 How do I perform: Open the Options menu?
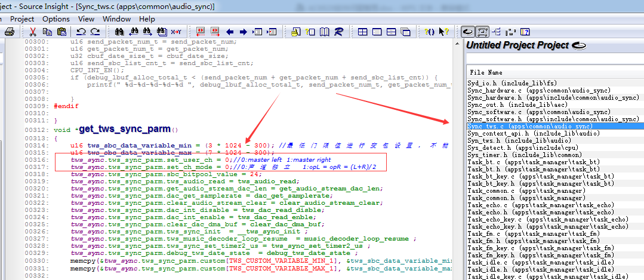click(56, 19)
